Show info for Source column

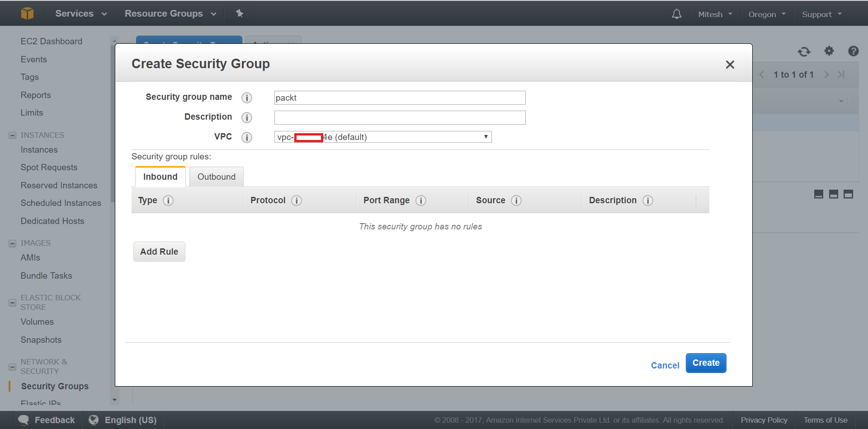516,201
